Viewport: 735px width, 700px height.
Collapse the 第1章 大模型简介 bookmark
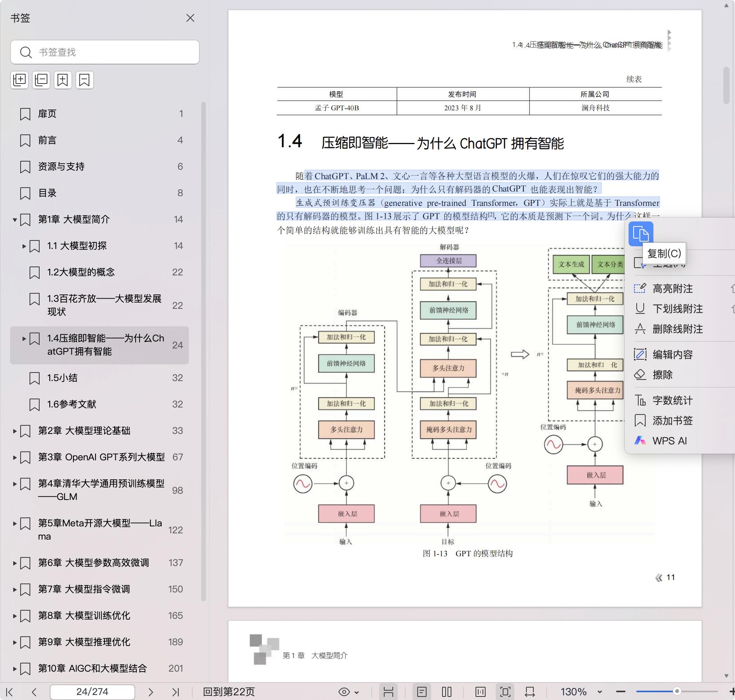[15, 219]
